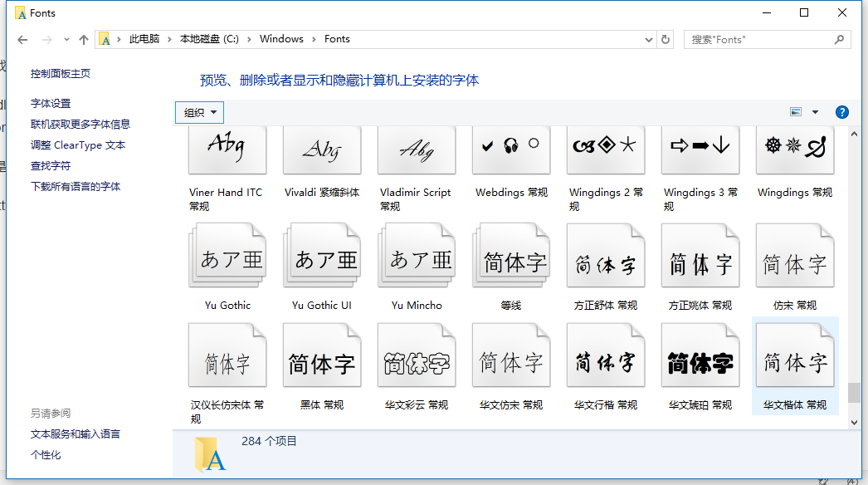This screenshot has height=485, width=868.
Task: Select the Vladimir Script font icon
Action: (417, 149)
